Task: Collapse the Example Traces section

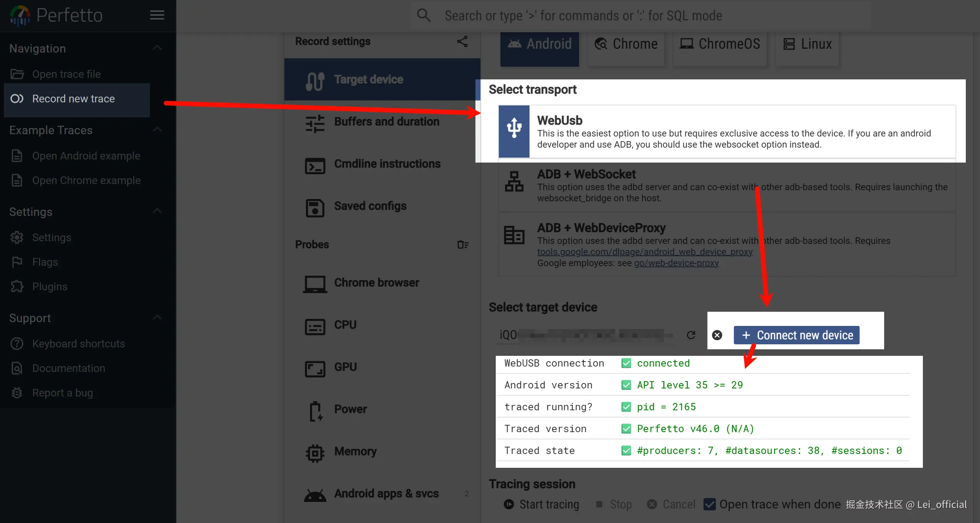Action: (157, 130)
